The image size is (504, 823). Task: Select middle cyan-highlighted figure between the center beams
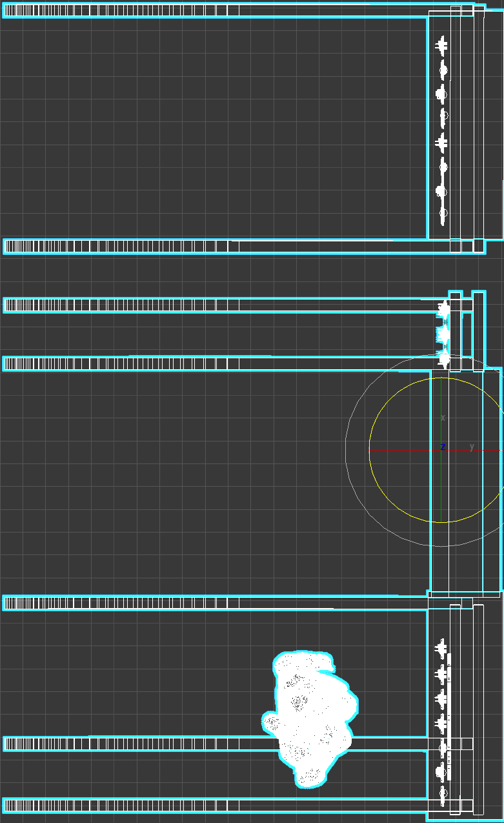(443, 334)
